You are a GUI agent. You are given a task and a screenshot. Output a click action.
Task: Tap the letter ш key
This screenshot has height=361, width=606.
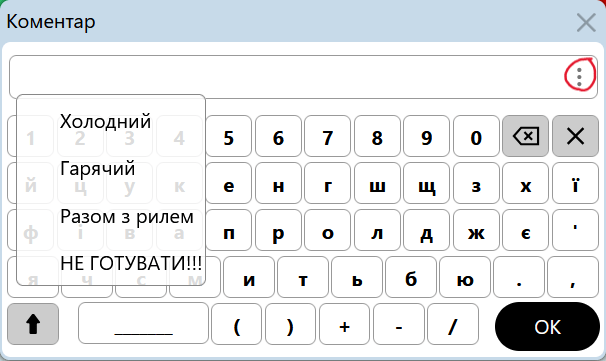pyautogui.click(x=377, y=183)
